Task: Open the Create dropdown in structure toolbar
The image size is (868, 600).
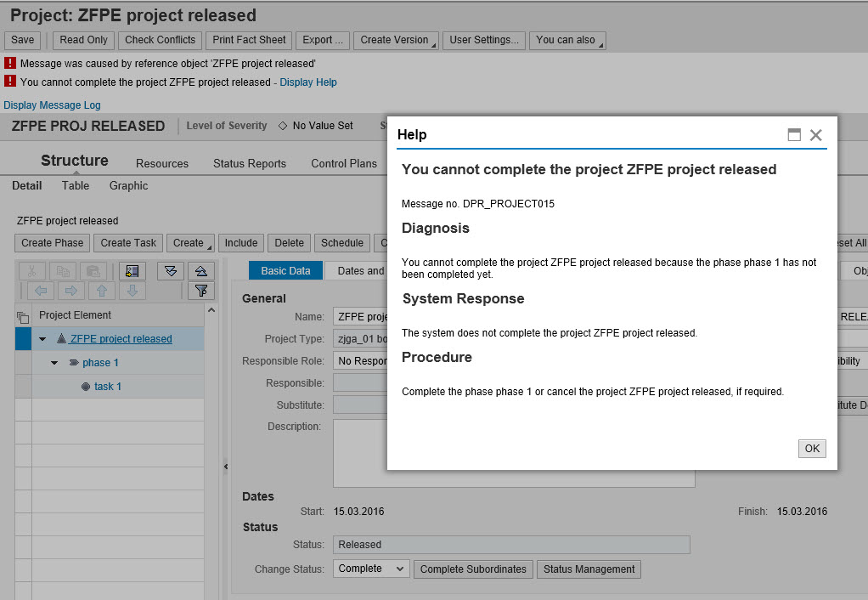Action: [x=190, y=243]
